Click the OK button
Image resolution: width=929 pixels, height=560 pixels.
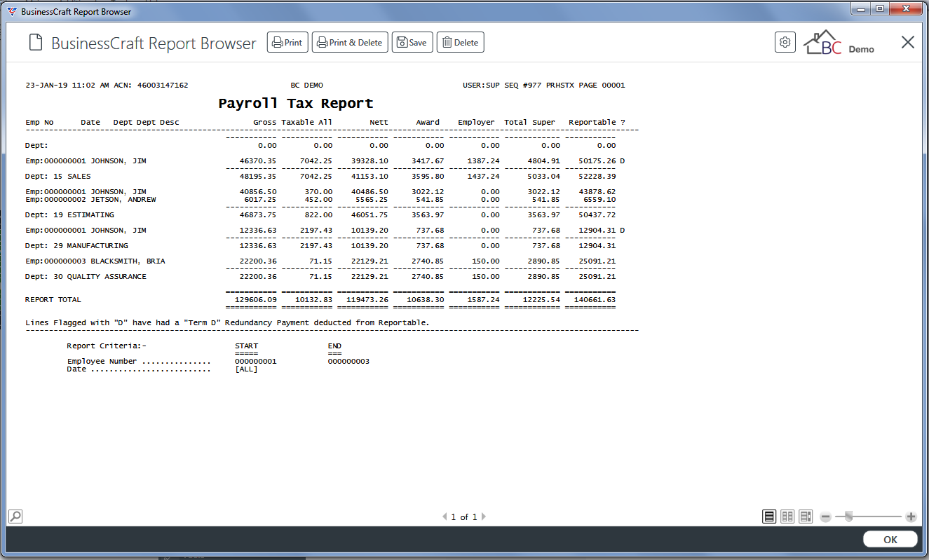pyautogui.click(x=890, y=539)
